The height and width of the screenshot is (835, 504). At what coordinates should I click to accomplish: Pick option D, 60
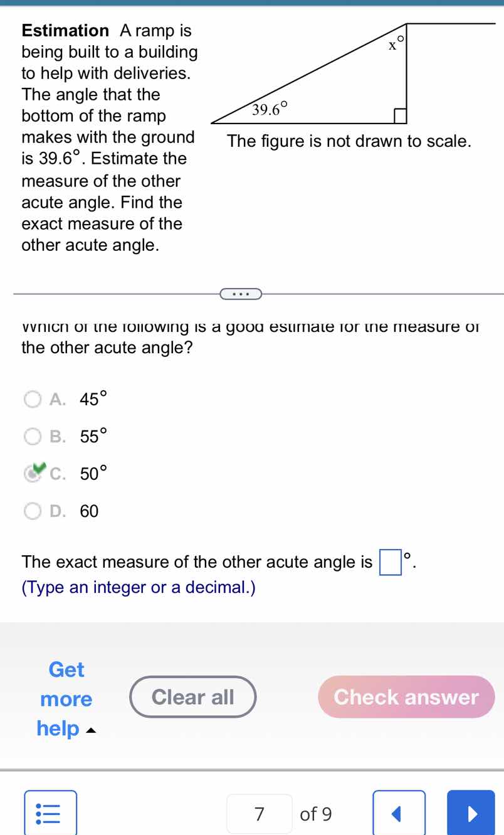(x=33, y=511)
